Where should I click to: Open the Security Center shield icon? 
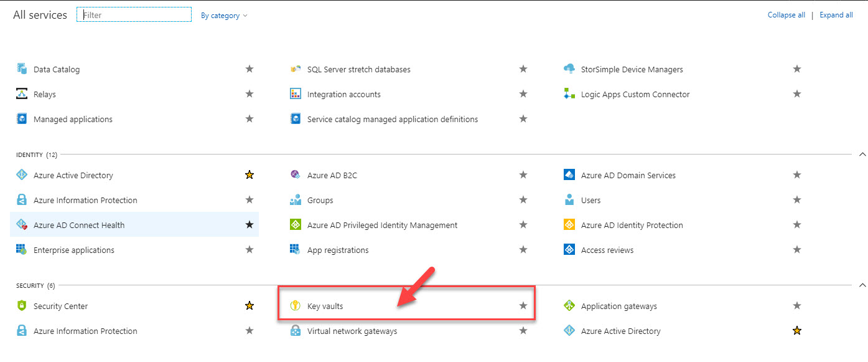click(22, 306)
